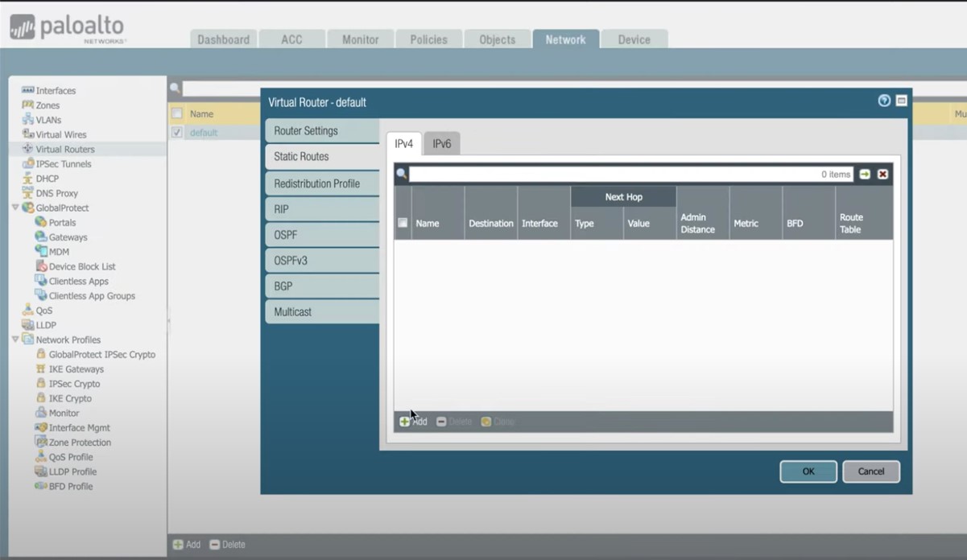Image resolution: width=967 pixels, height=560 pixels.
Task: Select QoS Profile in sidebar
Action: coord(71,457)
